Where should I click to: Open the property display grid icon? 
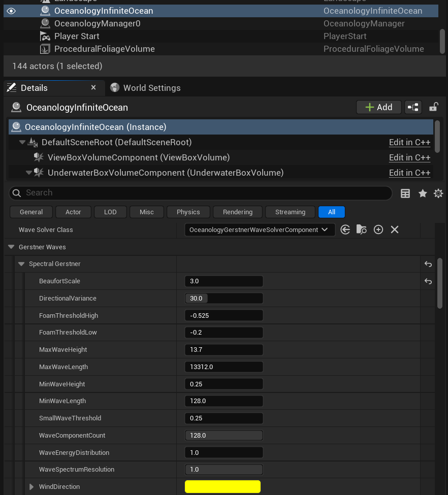point(405,193)
